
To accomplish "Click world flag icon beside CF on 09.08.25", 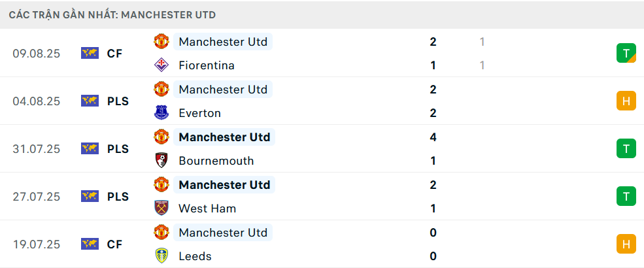I will (90, 54).
